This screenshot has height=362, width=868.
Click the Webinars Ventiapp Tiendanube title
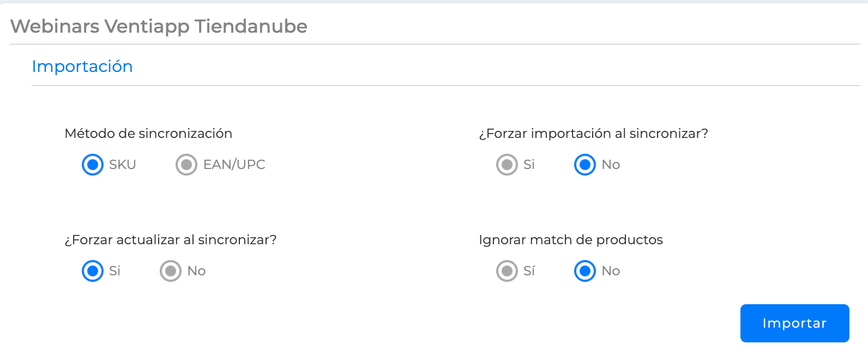(159, 26)
